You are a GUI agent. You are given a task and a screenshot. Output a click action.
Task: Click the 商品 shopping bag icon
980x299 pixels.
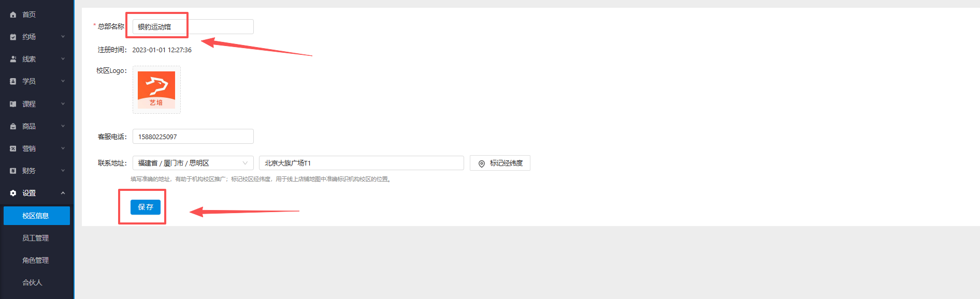[13, 126]
